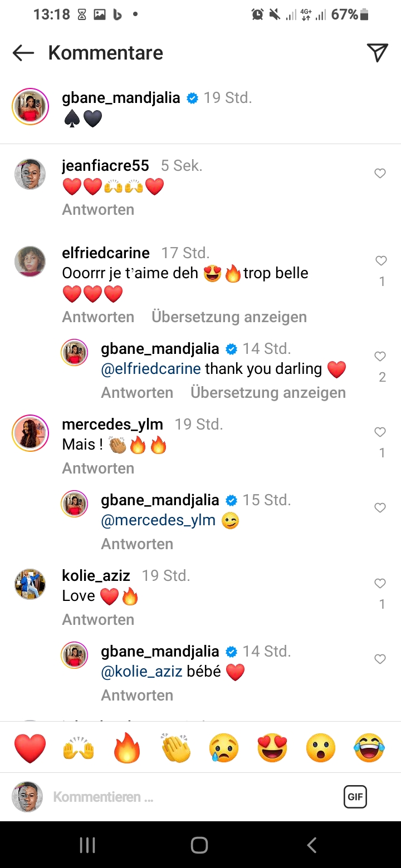The height and width of the screenshot is (868, 401).
Task: Like jeanfiacre55's comment
Action: (x=380, y=174)
